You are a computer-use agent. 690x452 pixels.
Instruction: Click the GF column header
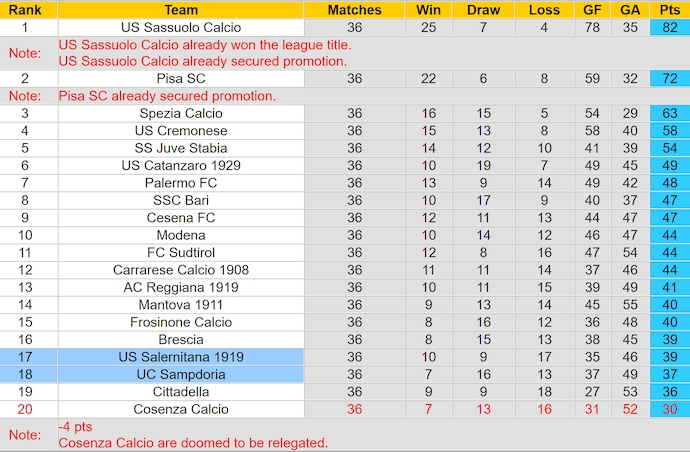click(592, 9)
